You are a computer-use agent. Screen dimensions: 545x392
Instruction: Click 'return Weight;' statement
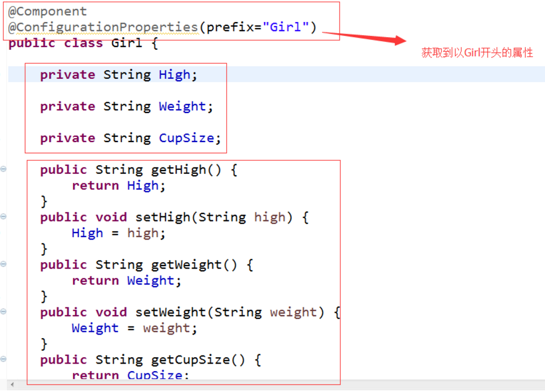tap(127, 281)
